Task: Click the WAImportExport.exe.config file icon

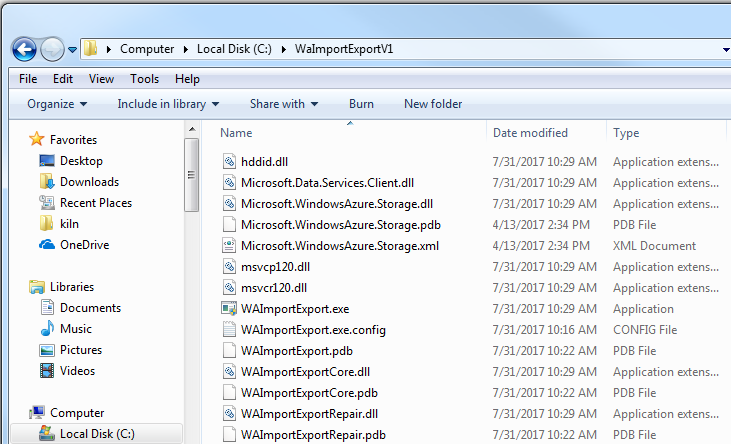Action: click(229, 329)
